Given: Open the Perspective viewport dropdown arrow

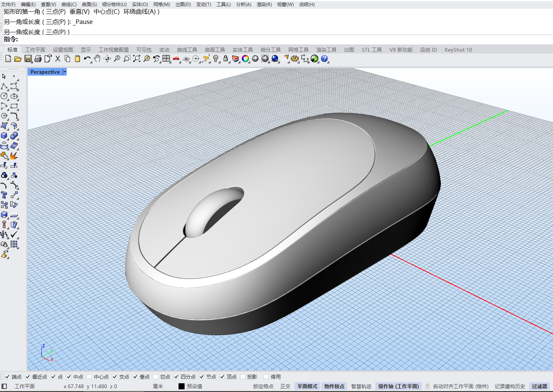Looking at the screenshot, I should (x=65, y=72).
